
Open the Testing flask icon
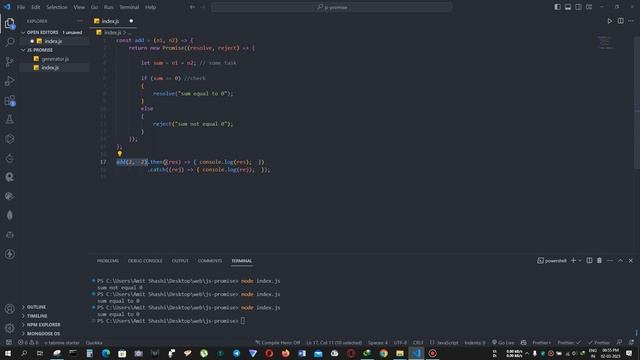(x=9, y=119)
